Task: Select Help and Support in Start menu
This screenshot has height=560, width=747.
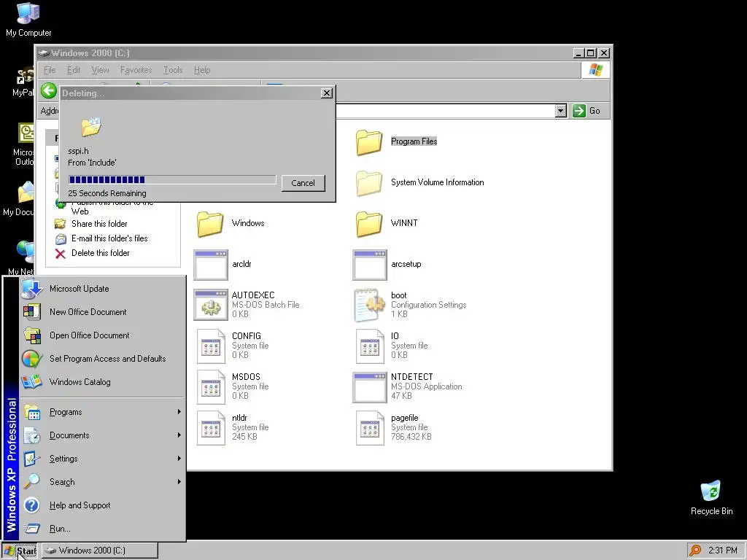Action: [x=103, y=505]
